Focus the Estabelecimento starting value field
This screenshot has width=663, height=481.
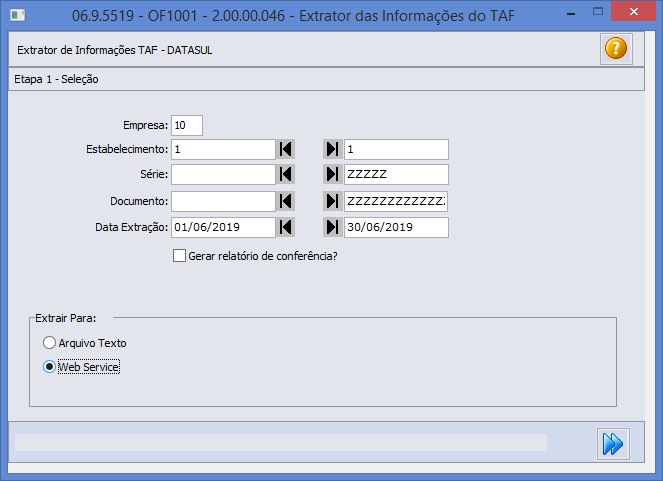pyautogui.click(x=223, y=149)
